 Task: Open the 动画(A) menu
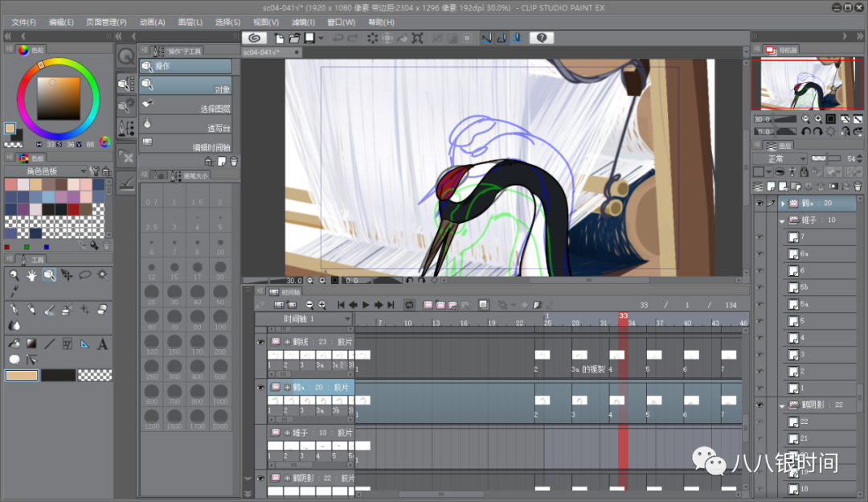(x=152, y=23)
